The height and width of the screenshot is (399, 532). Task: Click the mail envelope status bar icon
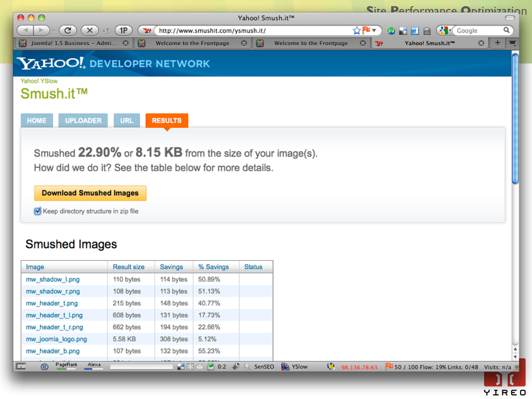pos(199,367)
